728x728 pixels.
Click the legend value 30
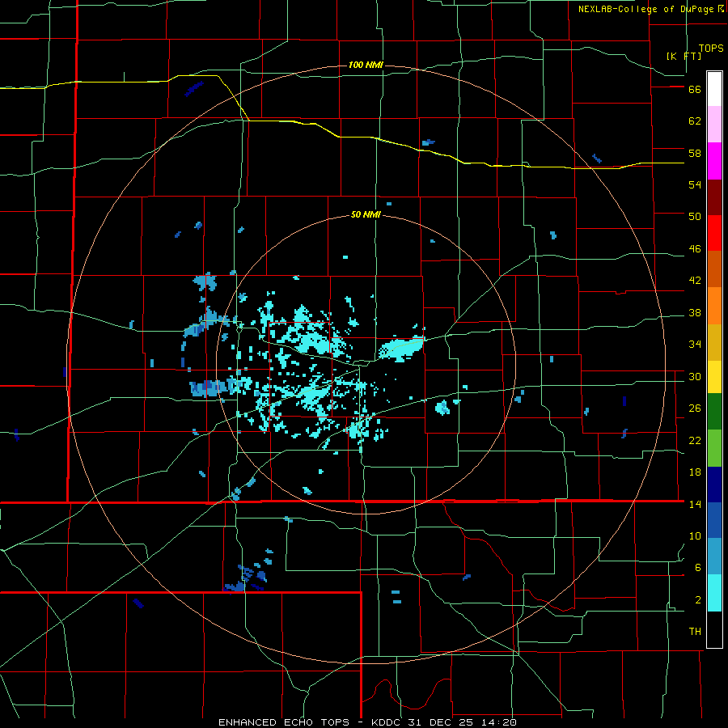pyautogui.click(x=695, y=376)
